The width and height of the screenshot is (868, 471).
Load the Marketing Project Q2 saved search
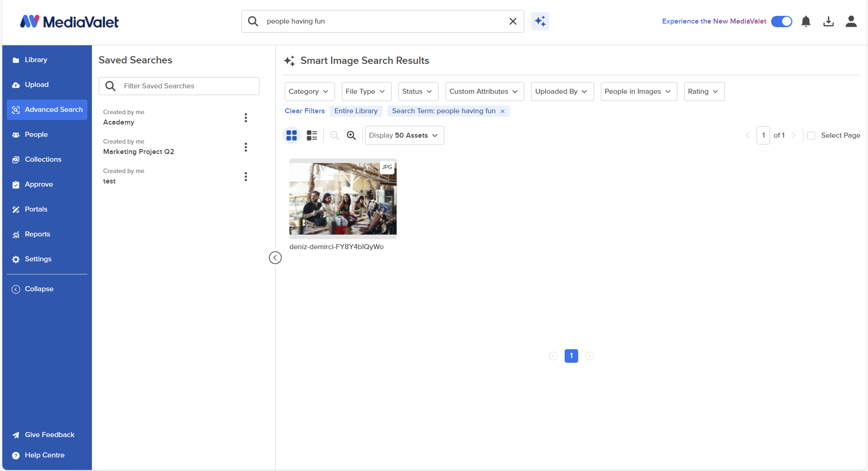click(x=139, y=152)
